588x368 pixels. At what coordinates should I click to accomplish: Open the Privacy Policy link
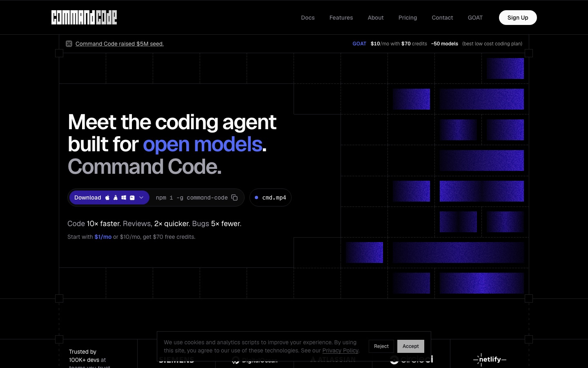tap(340, 350)
